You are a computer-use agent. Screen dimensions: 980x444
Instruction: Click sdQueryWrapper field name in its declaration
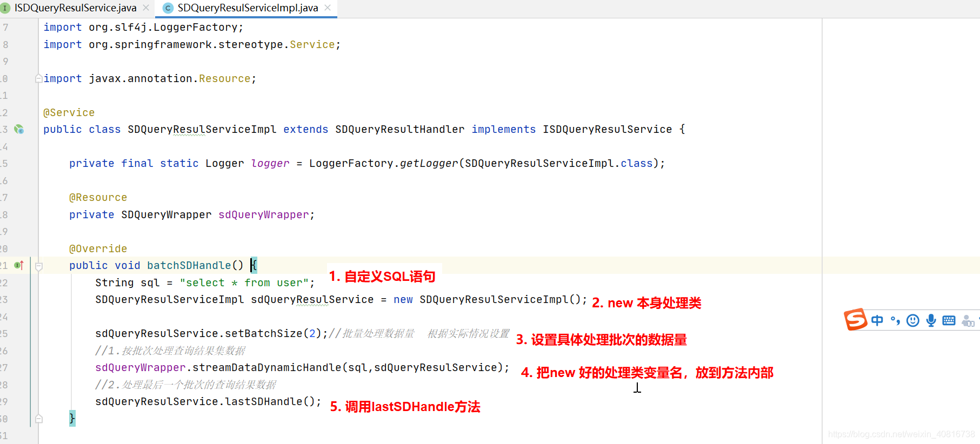264,214
